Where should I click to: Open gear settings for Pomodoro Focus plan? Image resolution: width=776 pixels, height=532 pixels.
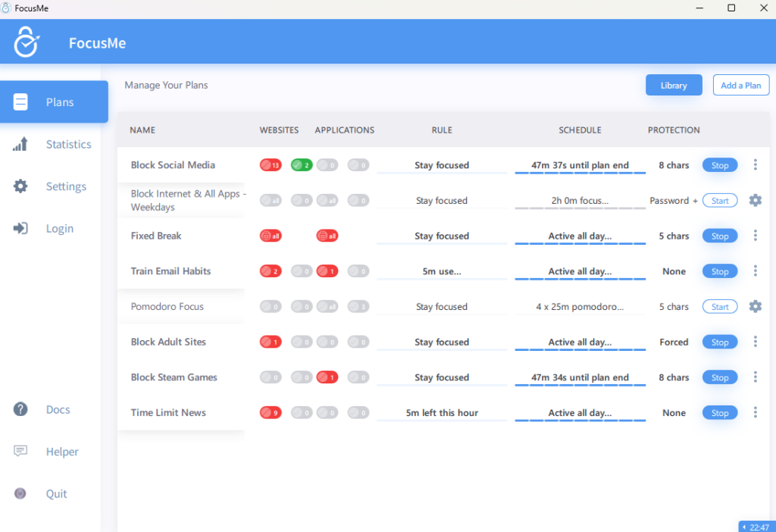(x=756, y=306)
